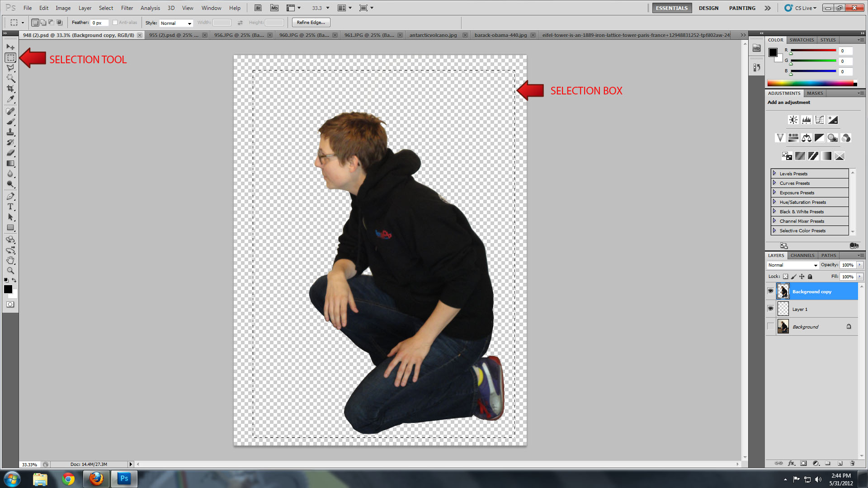Open the layer blend mode dropdown
Image resolution: width=868 pixels, height=488 pixels.
click(x=793, y=265)
